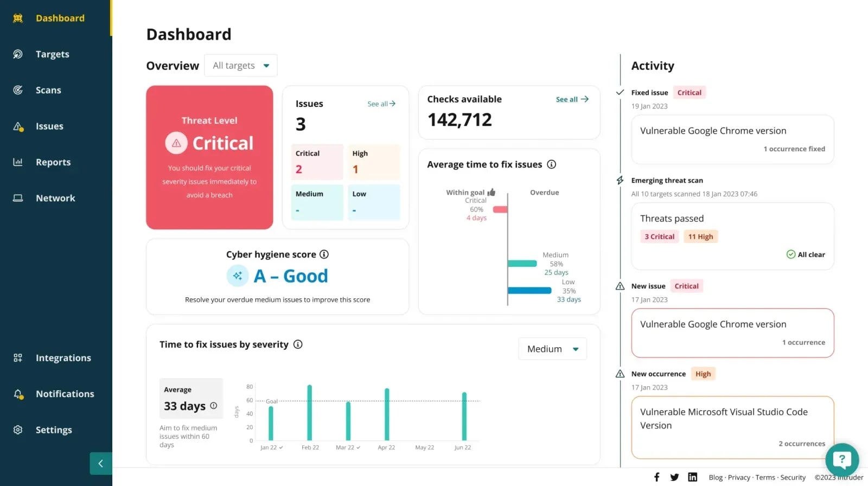This screenshot has height=486, width=868.
Task: Go to the Issues menu item
Action: tap(49, 126)
